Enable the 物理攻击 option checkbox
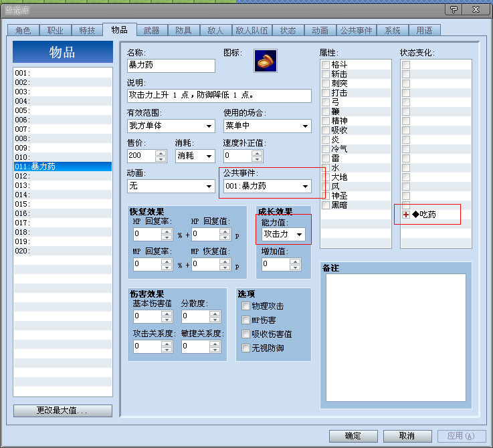Viewport: 493px width, 448px height. click(245, 306)
